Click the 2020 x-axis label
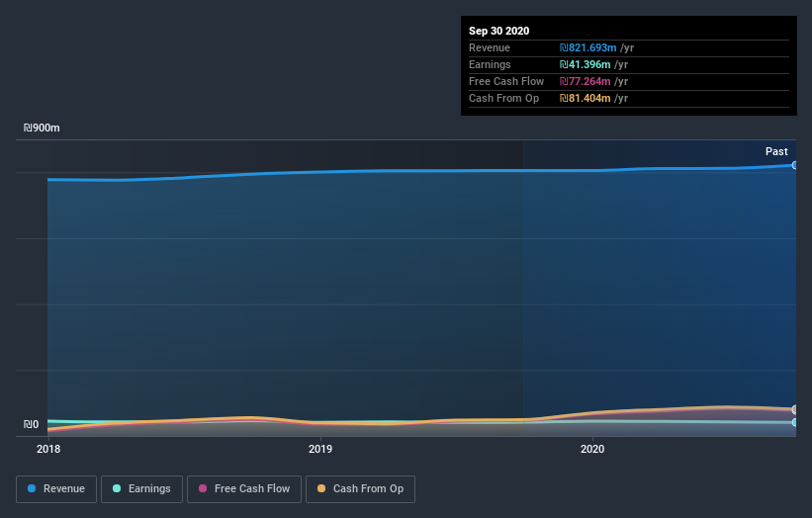This screenshot has height=518, width=812. point(592,449)
